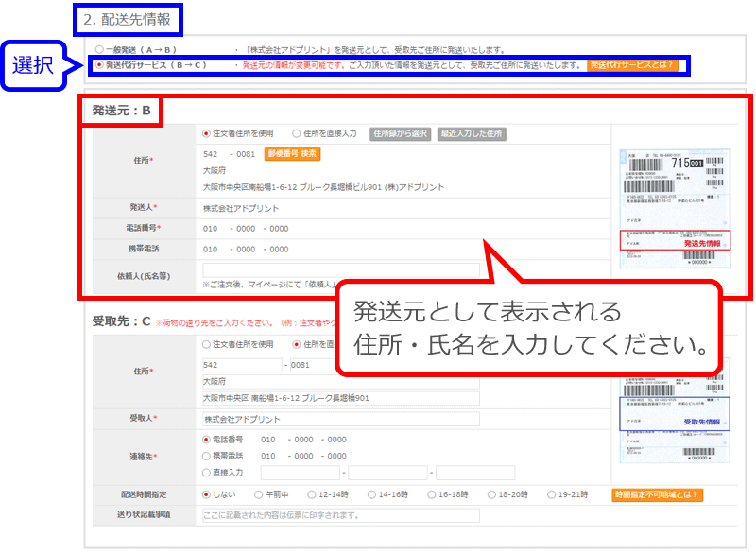Select 携帯電話 contact radio button
Viewport: 756px width, 554px height.
click(x=206, y=456)
